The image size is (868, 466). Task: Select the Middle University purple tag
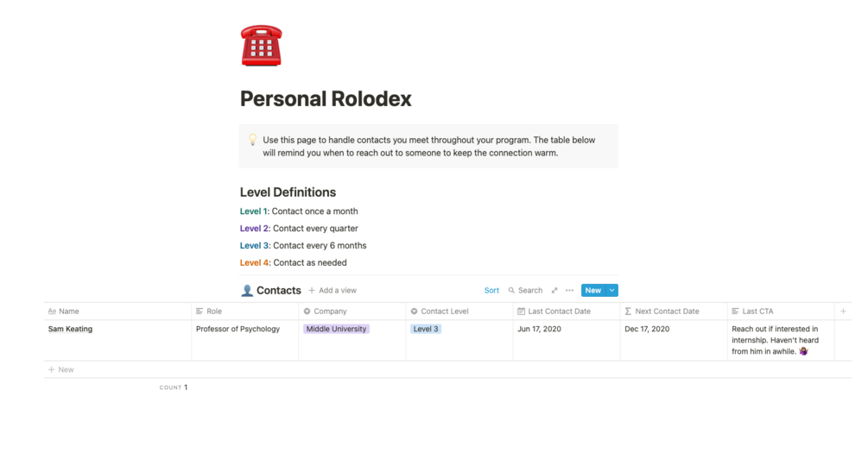[336, 329]
